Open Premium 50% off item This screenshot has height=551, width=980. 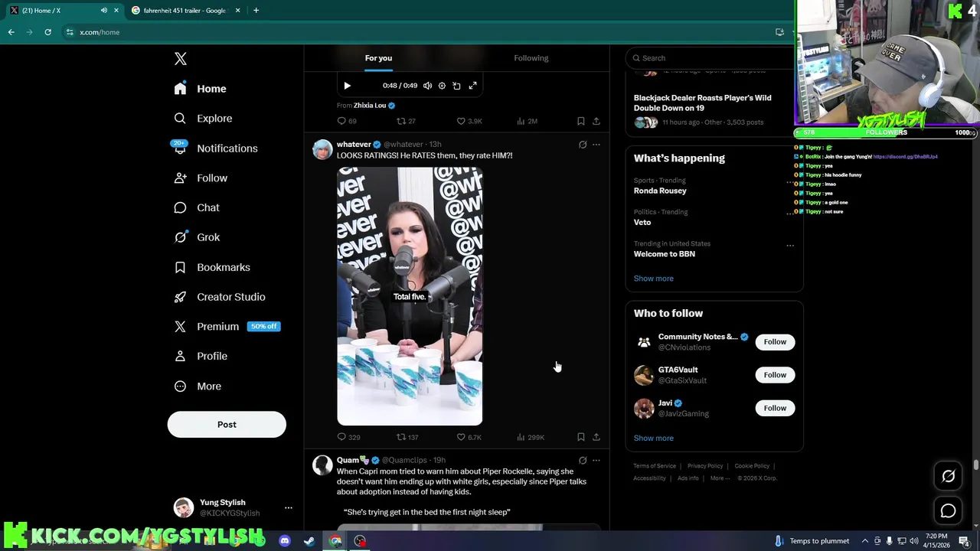(227, 326)
